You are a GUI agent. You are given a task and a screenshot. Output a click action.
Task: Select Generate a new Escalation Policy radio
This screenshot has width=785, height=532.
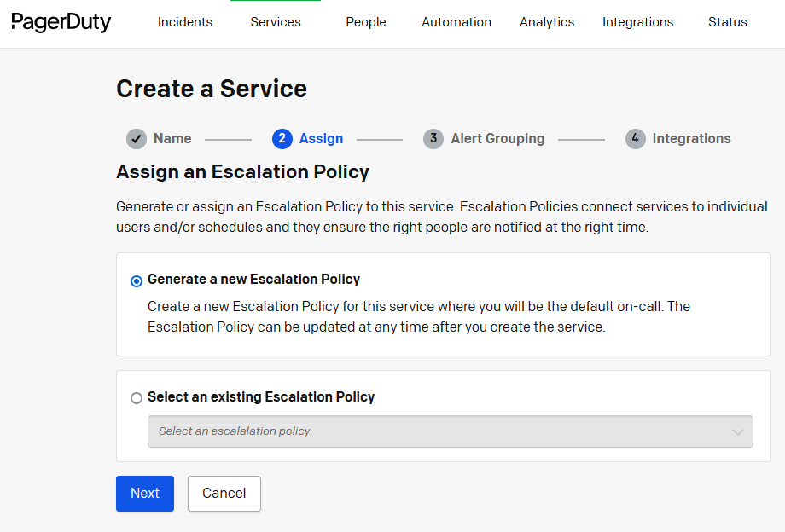click(137, 280)
